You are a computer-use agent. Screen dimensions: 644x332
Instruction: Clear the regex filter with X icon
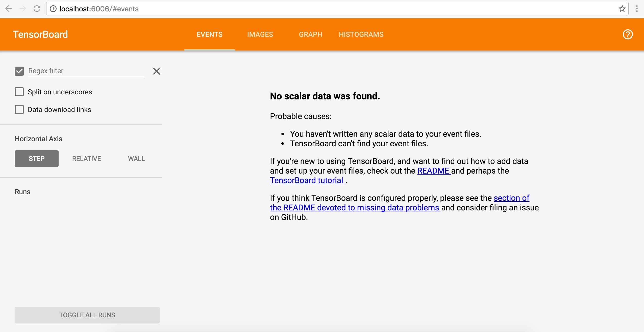(x=156, y=71)
